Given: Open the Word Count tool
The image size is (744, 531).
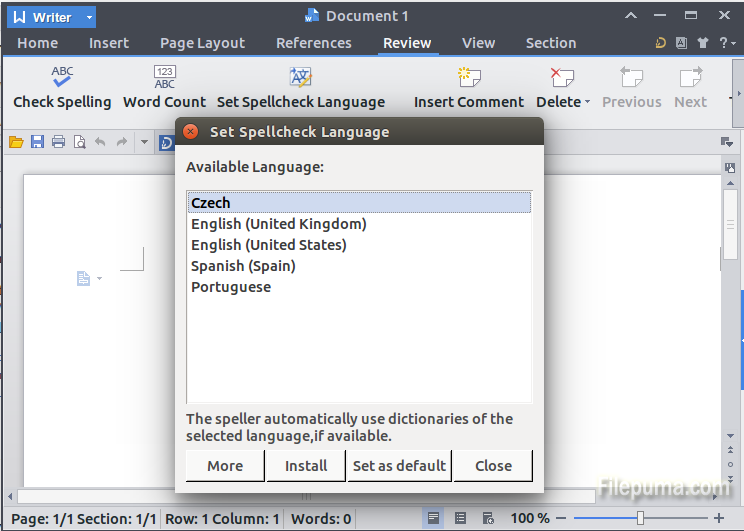Looking at the screenshot, I should click(x=164, y=88).
